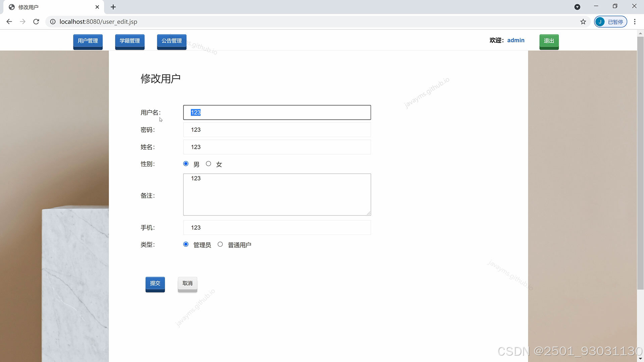Click the scrollbar up arrow
Screen dimensions: 644x362
pos(640,33)
